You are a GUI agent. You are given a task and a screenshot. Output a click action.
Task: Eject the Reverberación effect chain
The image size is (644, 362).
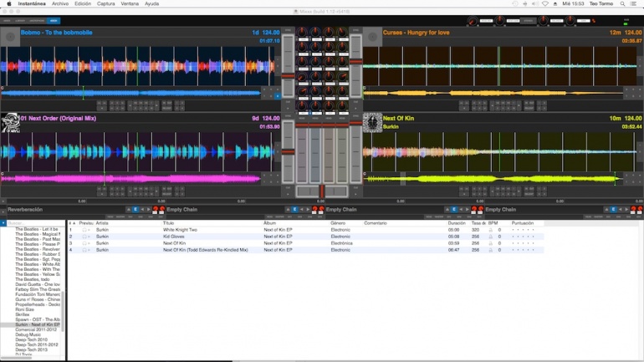tap(129, 209)
